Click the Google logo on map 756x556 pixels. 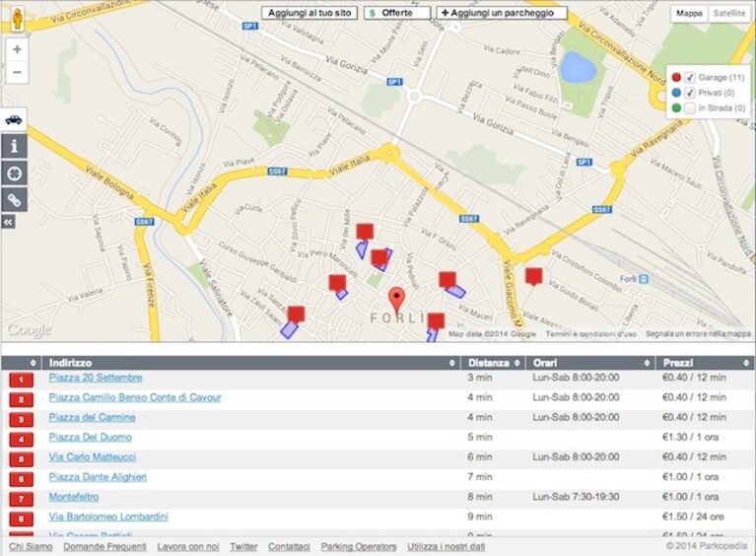pos(29,331)
